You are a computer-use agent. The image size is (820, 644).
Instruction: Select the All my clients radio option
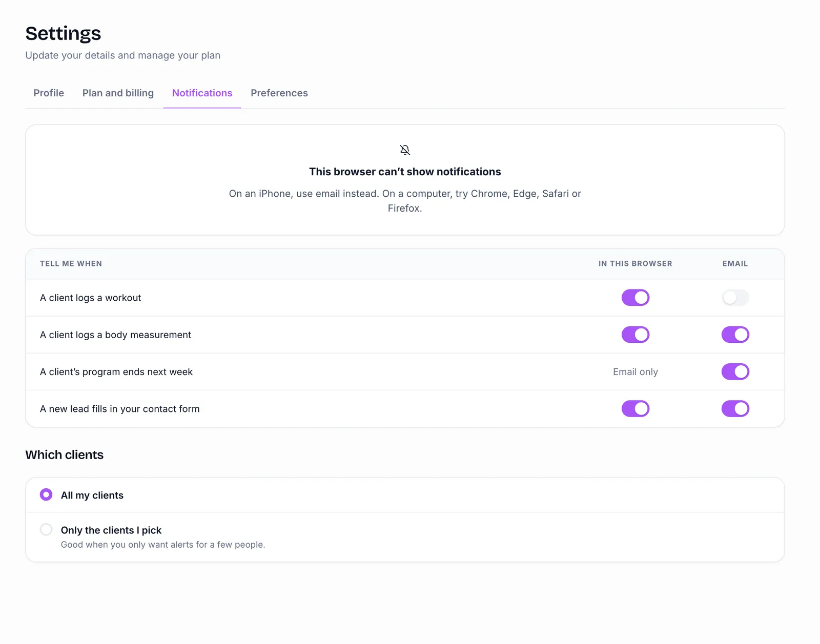46,494
